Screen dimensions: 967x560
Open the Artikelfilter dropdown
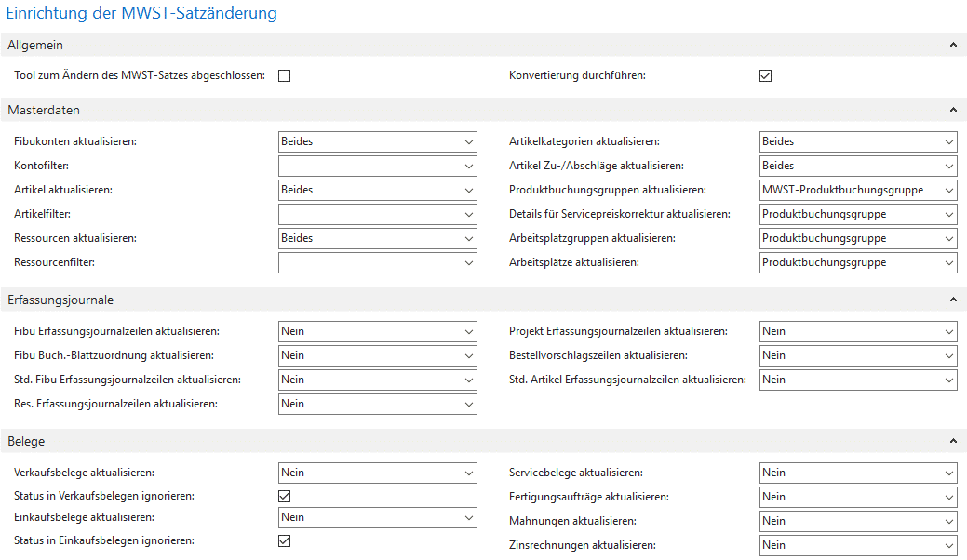click(378, 214)
